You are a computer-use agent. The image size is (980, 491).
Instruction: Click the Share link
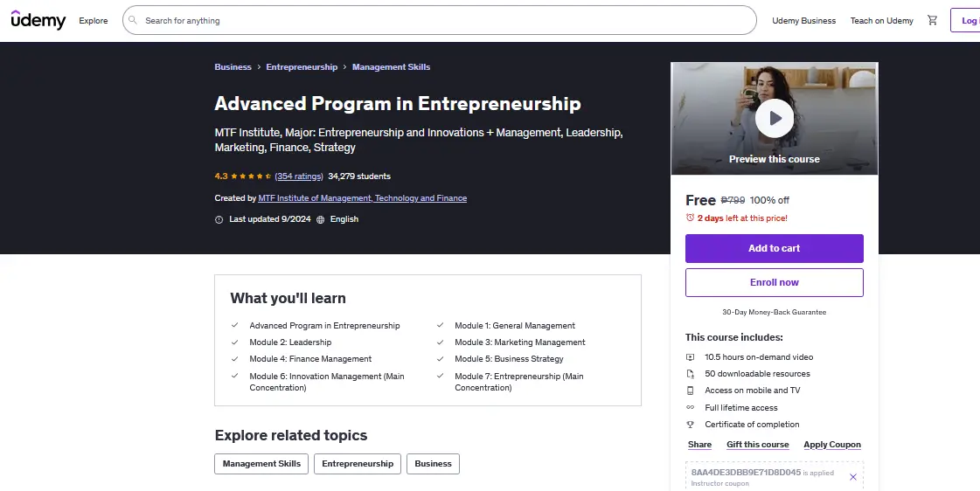[699, 445]
